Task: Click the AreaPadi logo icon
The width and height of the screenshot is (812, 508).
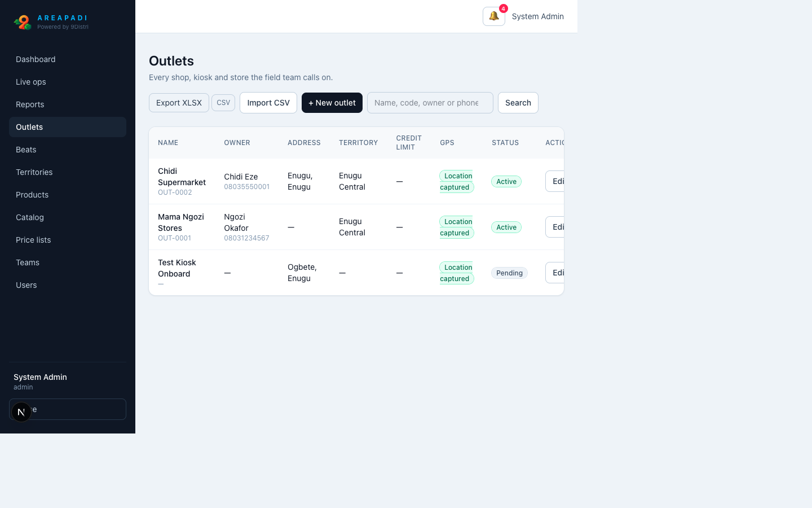Action: click(x=23, y=22)
